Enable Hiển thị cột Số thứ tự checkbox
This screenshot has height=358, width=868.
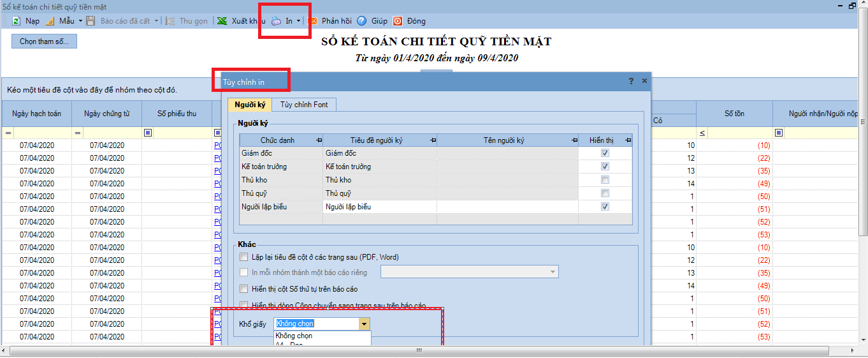click(243, 289)
